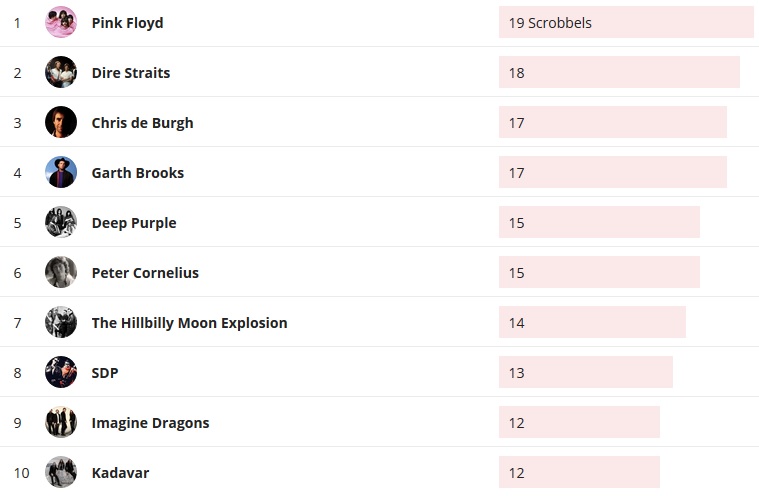Open The Hillbilly Moon Explosion link
The image size is (759, 496).
point(189,322)
